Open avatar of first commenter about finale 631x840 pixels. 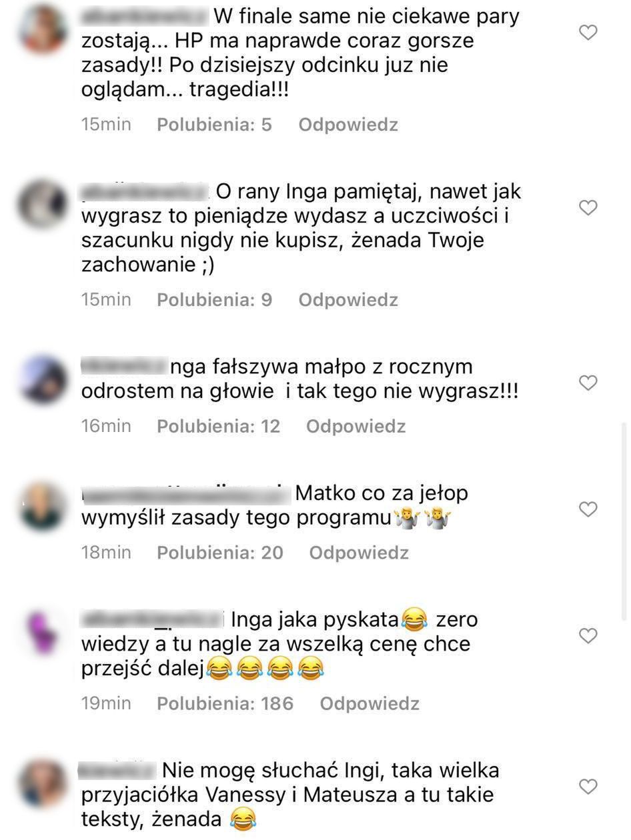point(43,29)
